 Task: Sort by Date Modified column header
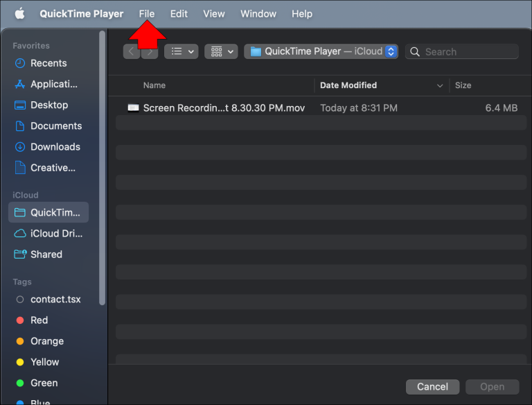(x=348, y=85)
